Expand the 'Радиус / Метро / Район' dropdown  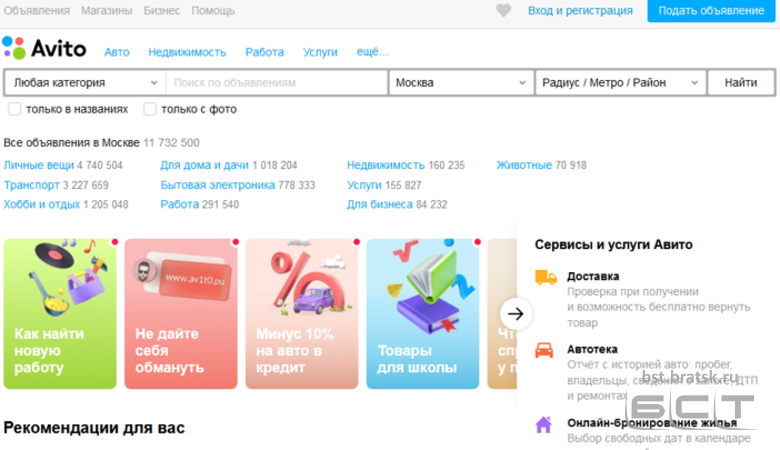point(620,83)
